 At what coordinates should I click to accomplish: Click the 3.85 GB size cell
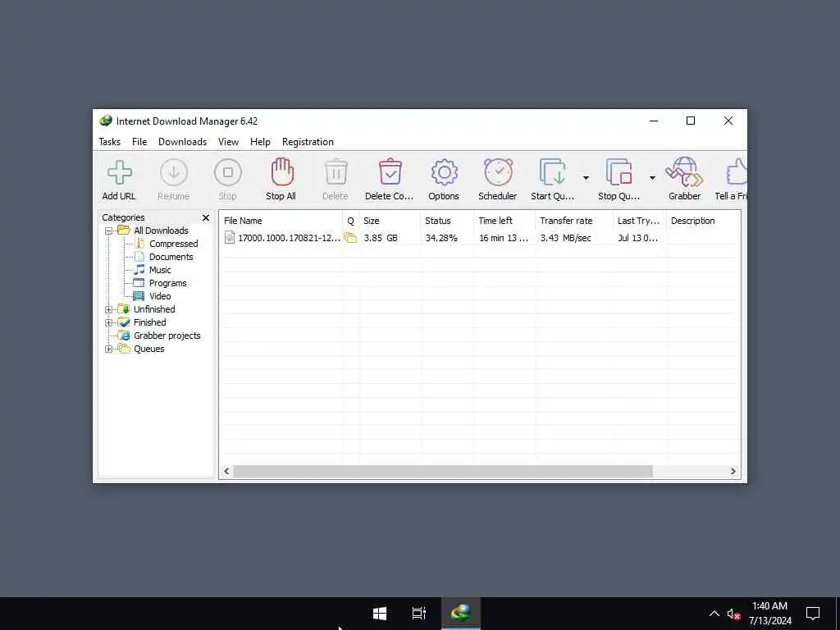381,238
